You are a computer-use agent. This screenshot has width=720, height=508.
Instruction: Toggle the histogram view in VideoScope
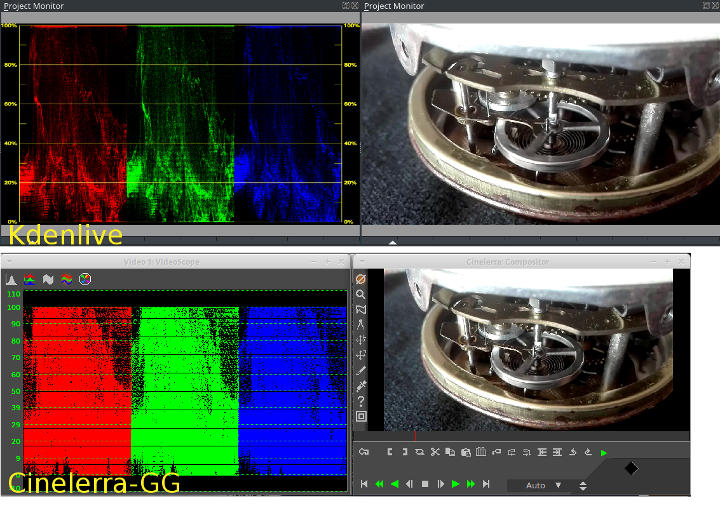coord(12,279)
